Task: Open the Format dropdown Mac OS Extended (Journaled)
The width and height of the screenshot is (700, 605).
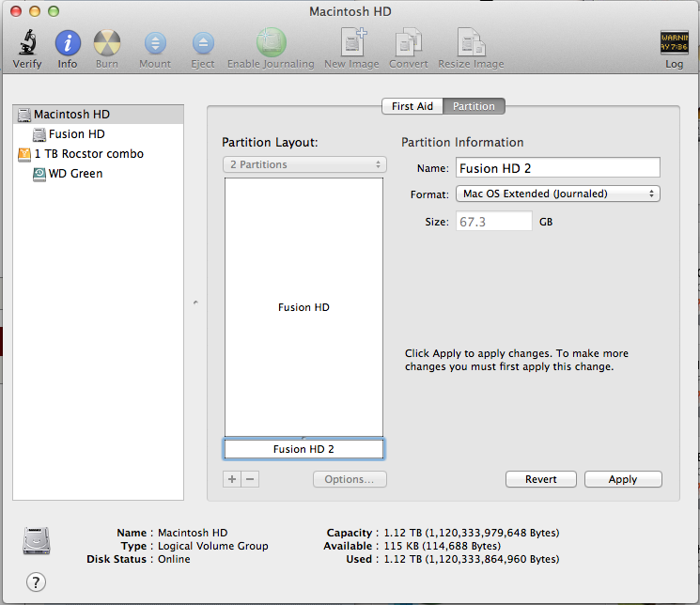Action: pyautogui.click(x=557, y=194)
